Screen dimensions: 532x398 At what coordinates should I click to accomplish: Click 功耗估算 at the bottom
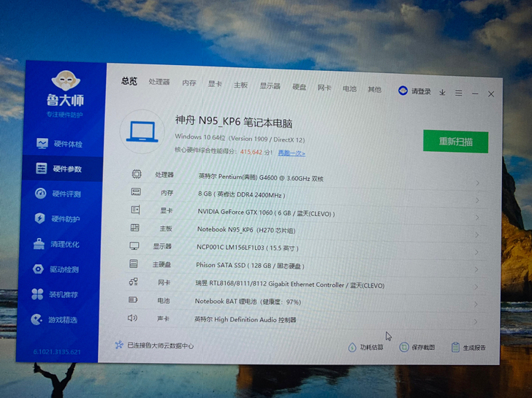click(x=365, y=347)
